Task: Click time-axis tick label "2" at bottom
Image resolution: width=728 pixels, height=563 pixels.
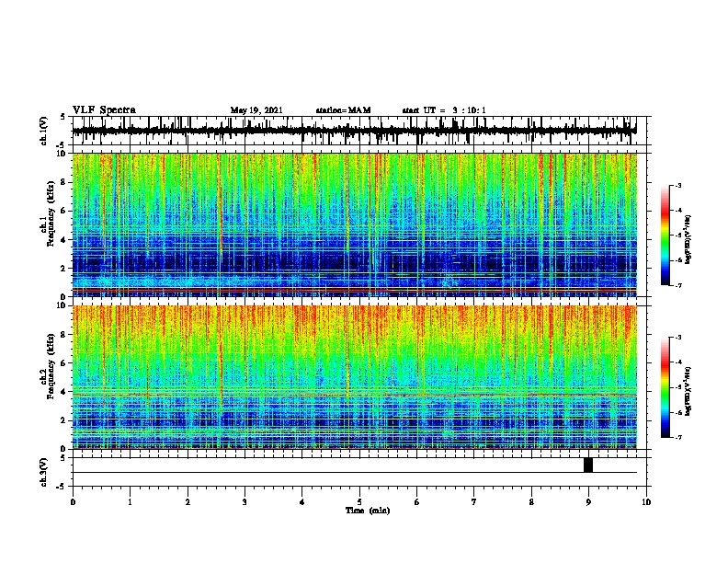Action: (188, 502)
